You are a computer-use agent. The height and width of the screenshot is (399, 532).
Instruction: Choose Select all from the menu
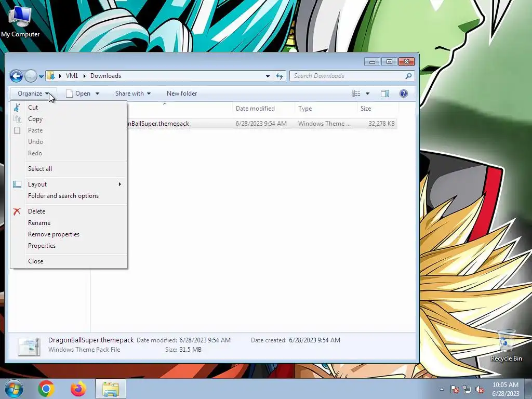(69, 169)
